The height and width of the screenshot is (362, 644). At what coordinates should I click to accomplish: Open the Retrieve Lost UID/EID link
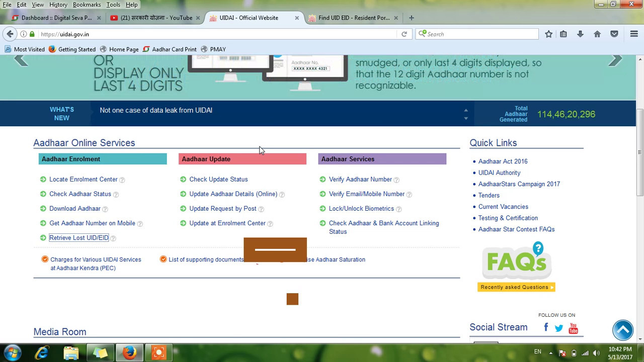pyautogui.click(x=79, y=238)
